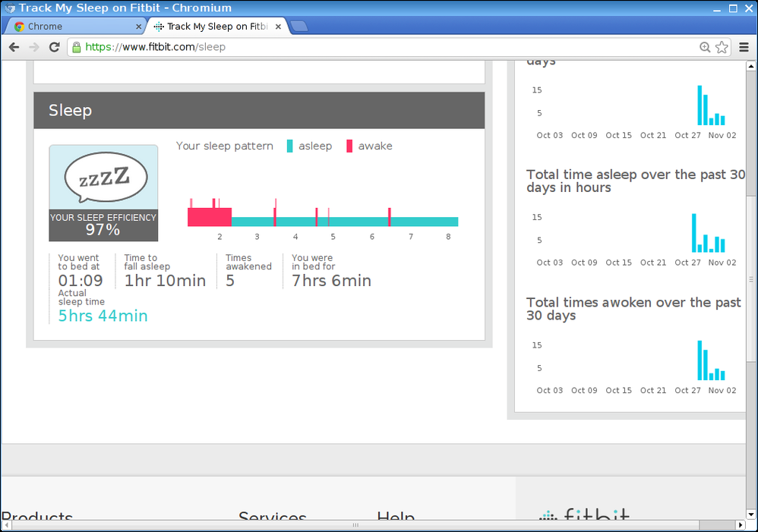Click the 97% sleep efficiency value
Viewport: 758px width, 532px height.
103,230
